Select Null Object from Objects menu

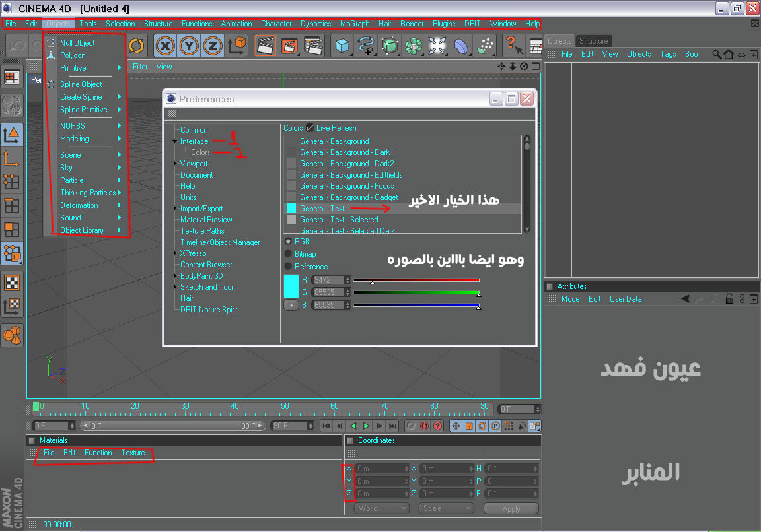[77, 43]
